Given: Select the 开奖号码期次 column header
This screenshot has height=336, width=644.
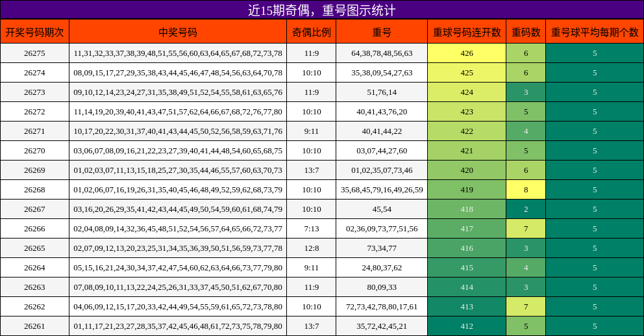Looking at the screenshot, I should pos(34,32).
